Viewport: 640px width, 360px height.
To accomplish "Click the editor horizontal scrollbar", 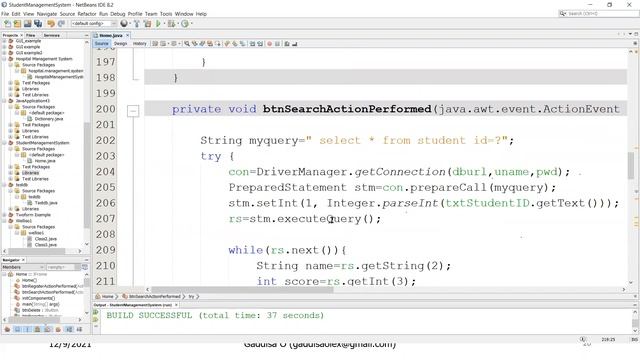I will pos(242,289).
